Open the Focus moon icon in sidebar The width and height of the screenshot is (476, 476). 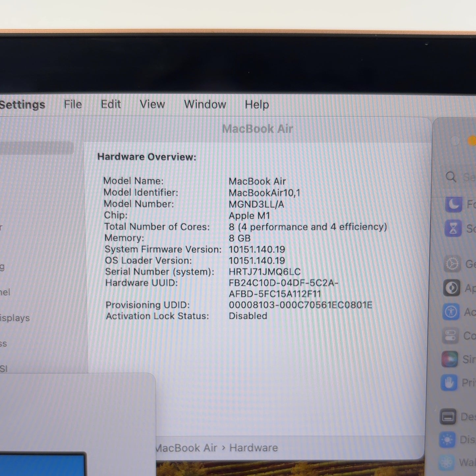454,204
